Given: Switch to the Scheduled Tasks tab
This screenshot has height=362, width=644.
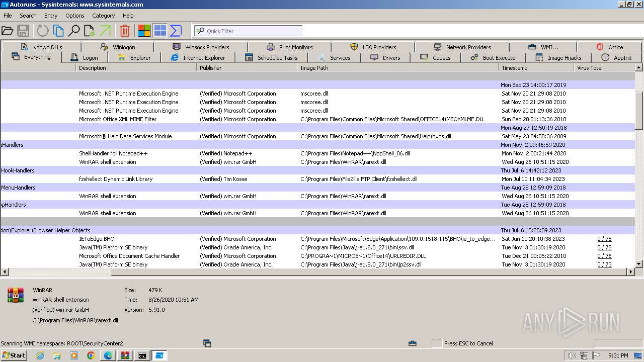Looking at the screenshot, I should 271,57.
